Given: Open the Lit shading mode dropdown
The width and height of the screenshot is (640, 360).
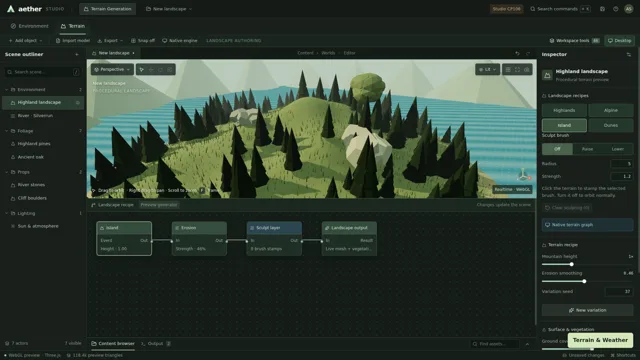Looking at the screenshot, I should point(487,69).
